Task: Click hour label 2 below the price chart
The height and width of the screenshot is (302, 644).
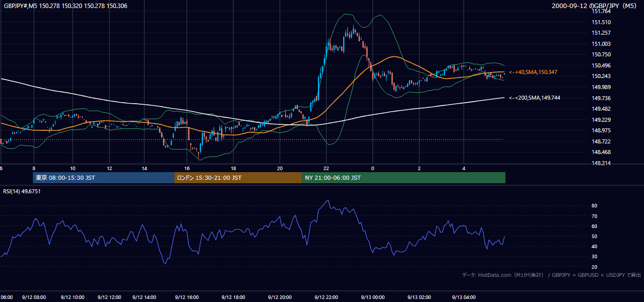Action: click(419, 168)
